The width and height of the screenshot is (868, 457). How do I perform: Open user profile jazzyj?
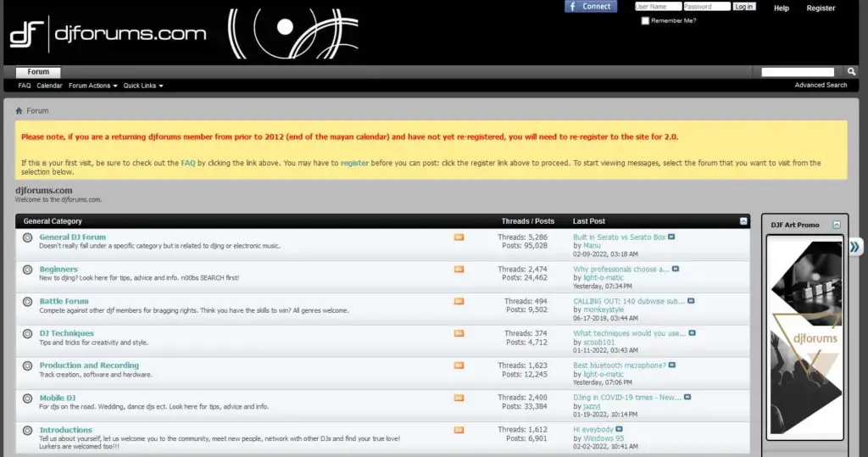tap(592, 407)
